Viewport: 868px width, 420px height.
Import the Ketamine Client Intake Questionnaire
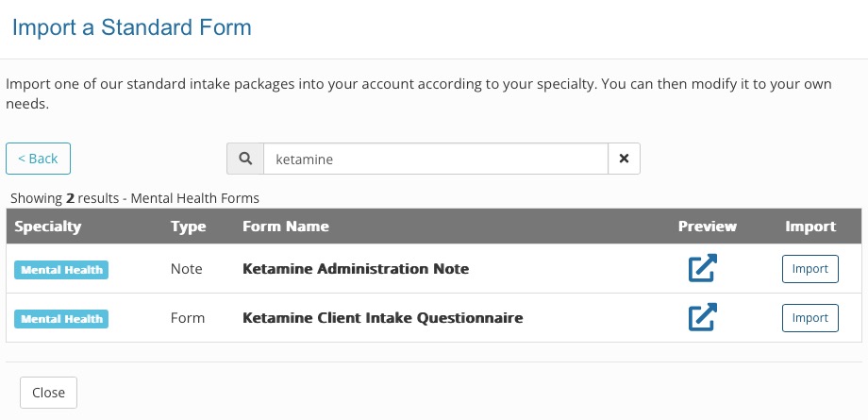coord(810,318)
